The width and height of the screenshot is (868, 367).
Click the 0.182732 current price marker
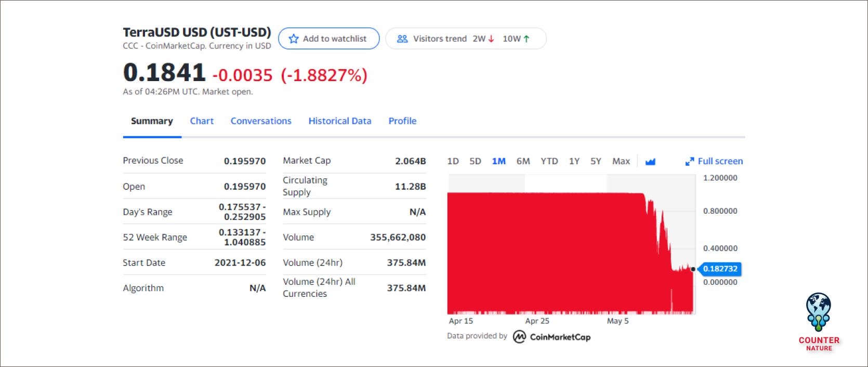coord(720,269)
